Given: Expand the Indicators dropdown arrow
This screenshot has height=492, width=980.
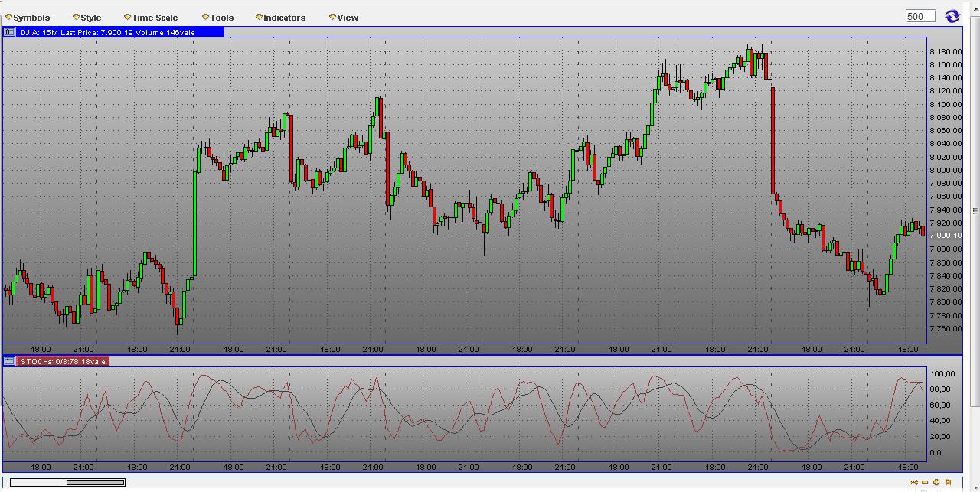Looking at the screenshot, I should tap(261, 17).
